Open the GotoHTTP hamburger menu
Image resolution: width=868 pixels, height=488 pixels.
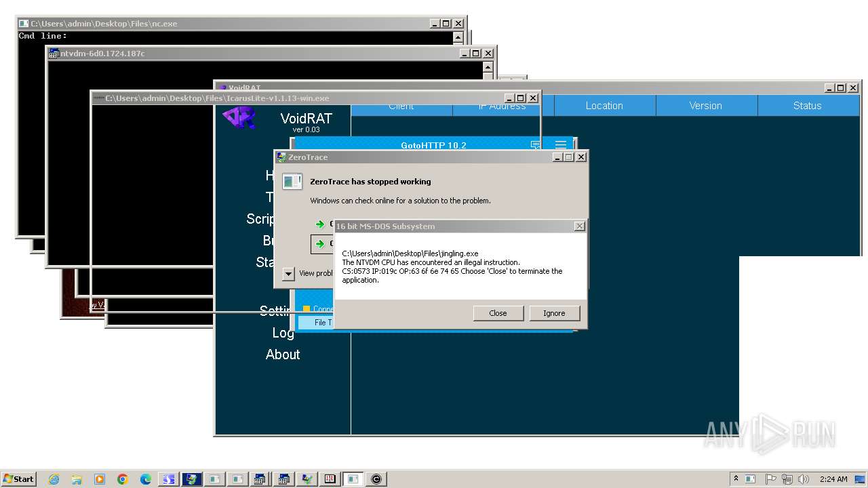point(561,145)
